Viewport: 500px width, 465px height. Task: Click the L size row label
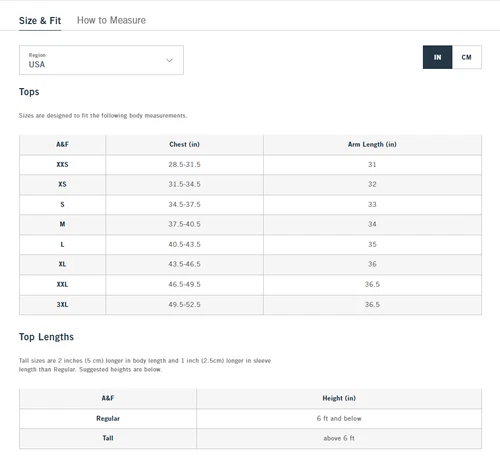(x=62, y=244)
